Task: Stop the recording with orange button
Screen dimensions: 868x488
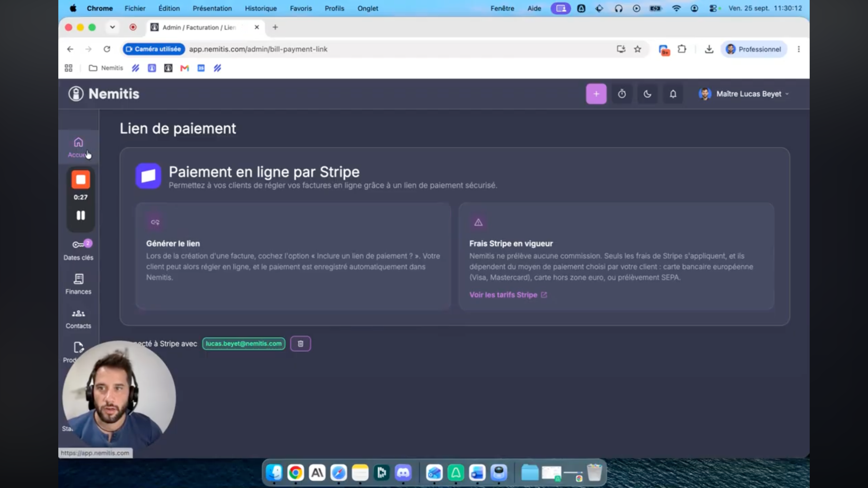Action: pyautogui.click(x=81, y=180)
